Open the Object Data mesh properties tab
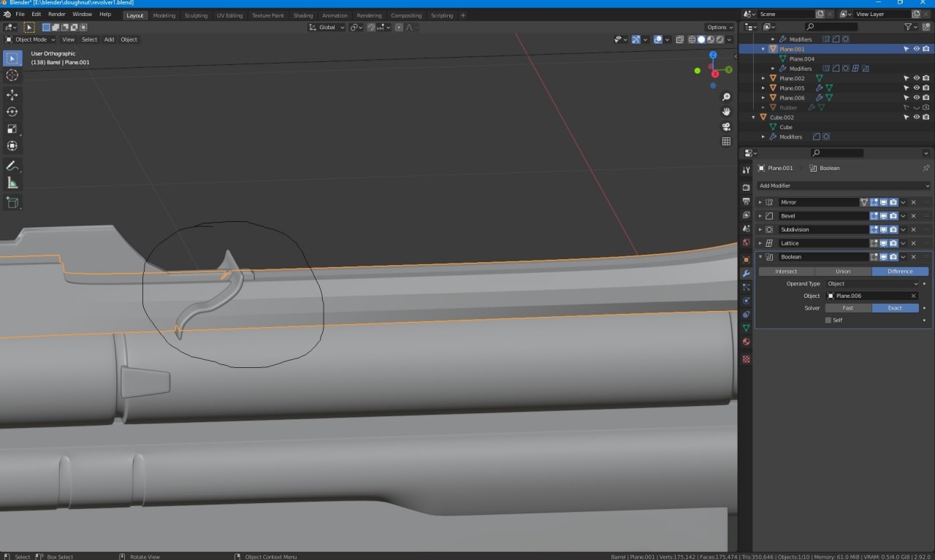The height and width of the screenshot is (560, 935). pos(746,328)
